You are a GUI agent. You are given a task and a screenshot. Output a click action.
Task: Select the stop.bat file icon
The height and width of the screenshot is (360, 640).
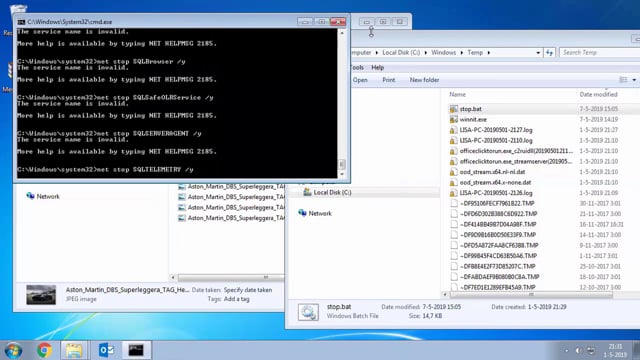coord(453,109)
